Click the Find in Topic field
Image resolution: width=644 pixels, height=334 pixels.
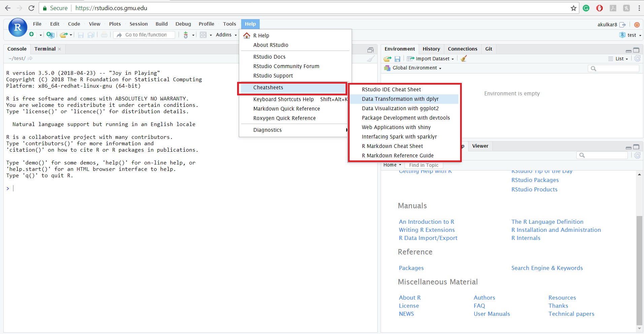tap(423, 165)
